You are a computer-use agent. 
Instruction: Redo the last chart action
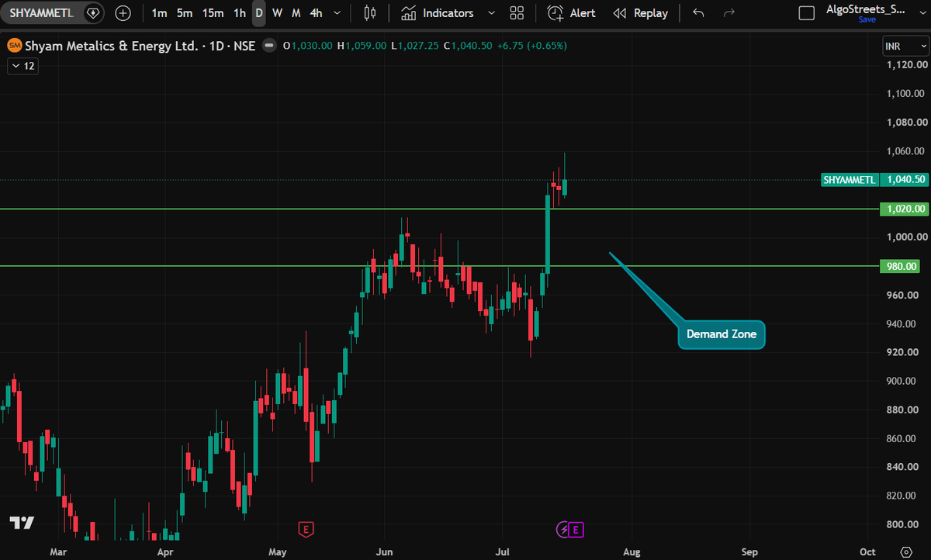(729, 13)
